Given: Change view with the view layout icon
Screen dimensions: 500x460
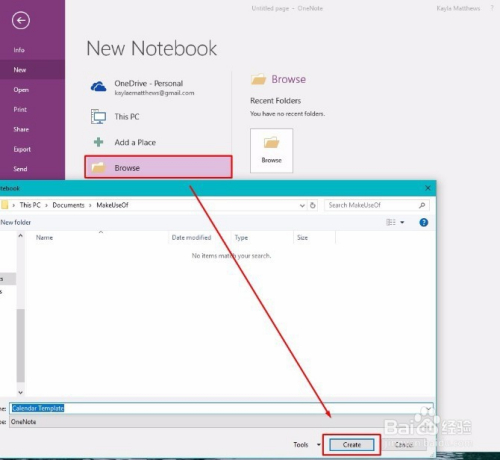Looking at the screenshot, I should click(391, 222).
